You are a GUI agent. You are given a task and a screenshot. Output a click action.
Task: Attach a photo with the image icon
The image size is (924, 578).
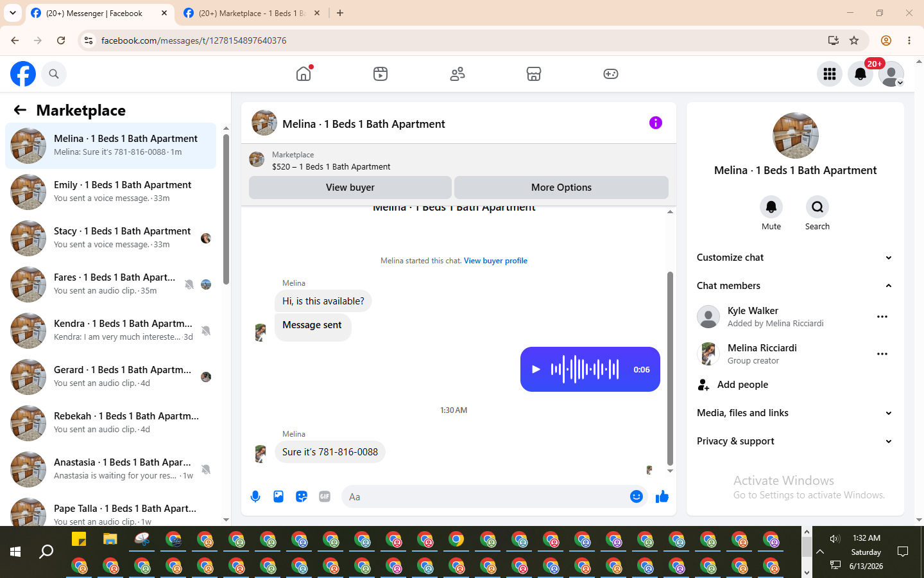pyautogui.click(x=278, y=496)
